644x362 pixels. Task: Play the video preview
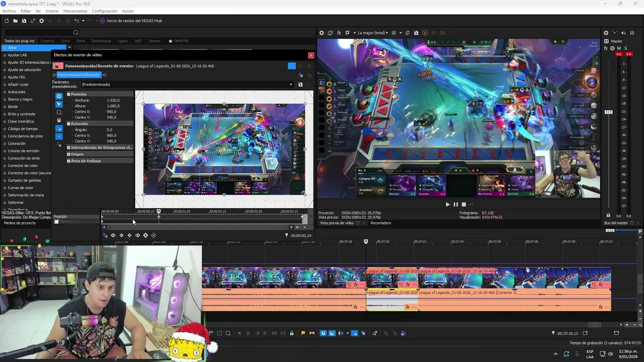[448, 204]
